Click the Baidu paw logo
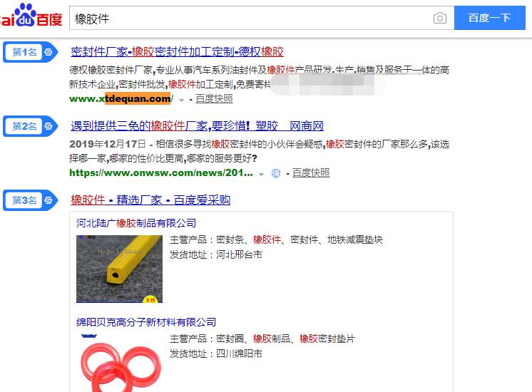 click(x=26, y=15)
